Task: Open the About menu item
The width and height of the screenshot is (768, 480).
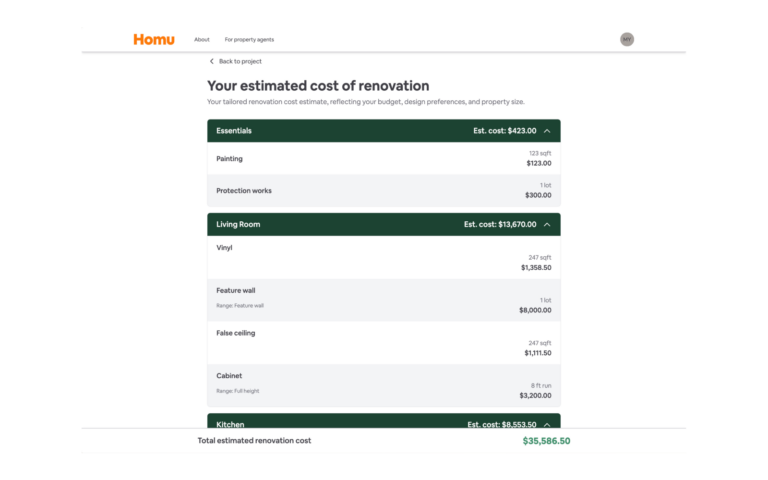Action: pyautogui.click(x=202, y=40)
